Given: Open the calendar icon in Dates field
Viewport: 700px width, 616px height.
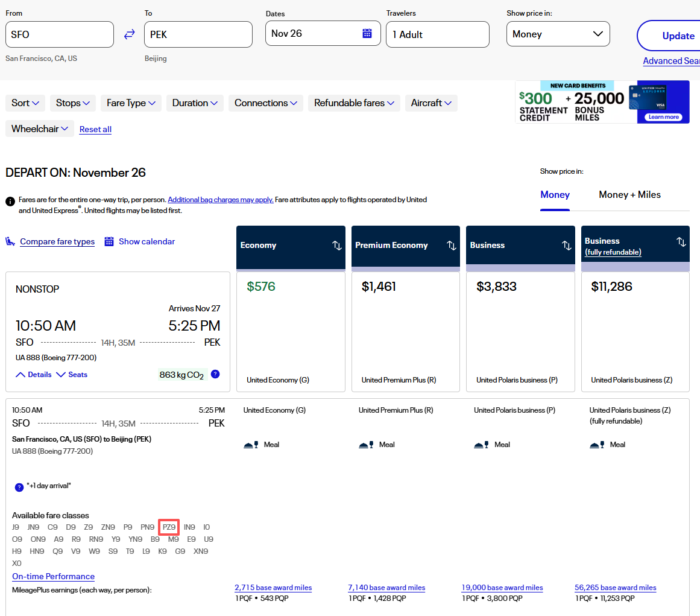Looking at the screenshot, I should [x=367, y=33].
